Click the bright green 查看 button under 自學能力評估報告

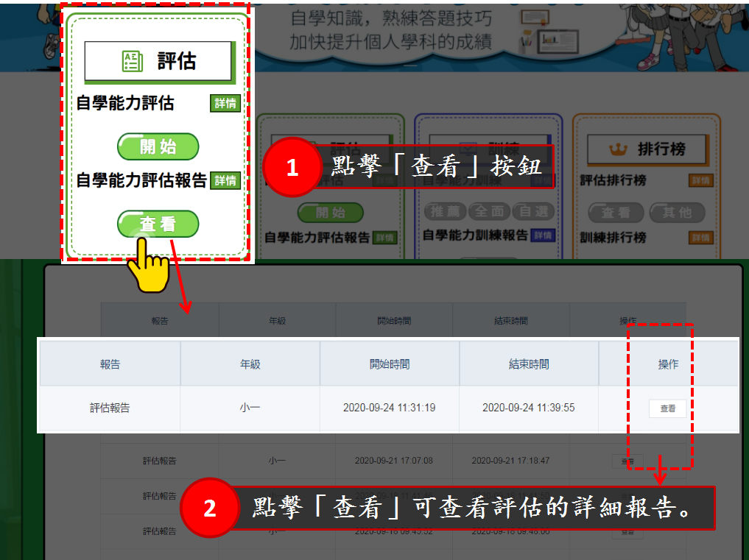158,224
